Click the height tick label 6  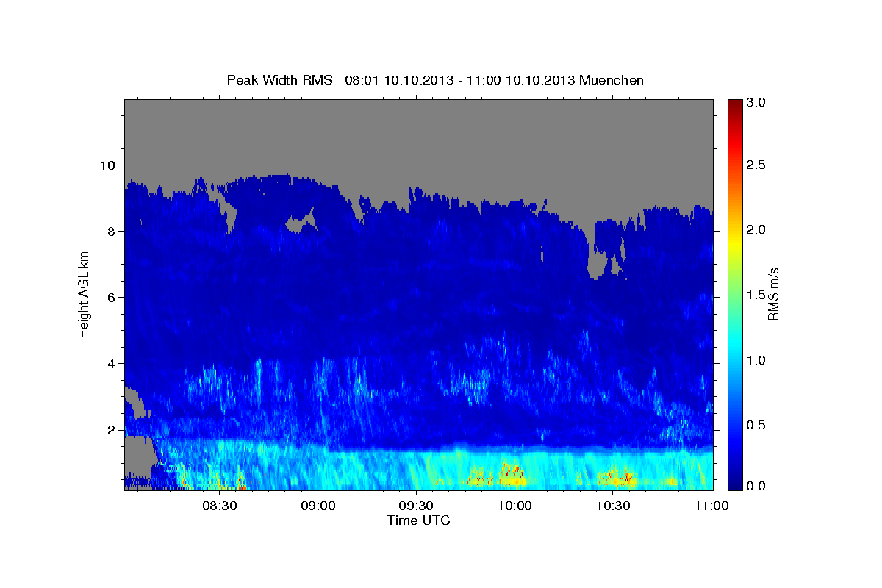[112, 297]
